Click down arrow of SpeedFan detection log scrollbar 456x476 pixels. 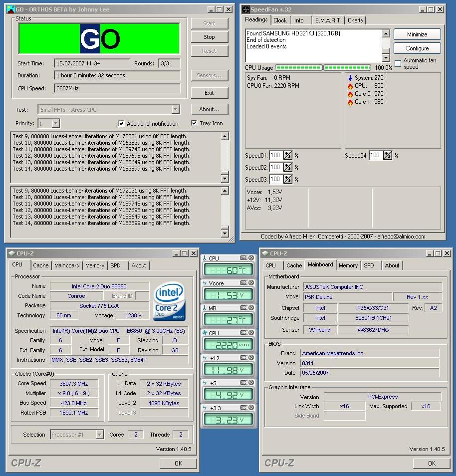click(386, 58)
